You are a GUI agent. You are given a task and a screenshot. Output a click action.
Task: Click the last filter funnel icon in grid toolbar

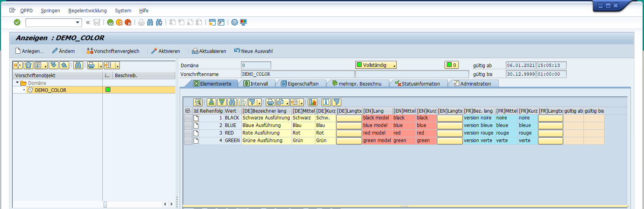click(337, 102)
